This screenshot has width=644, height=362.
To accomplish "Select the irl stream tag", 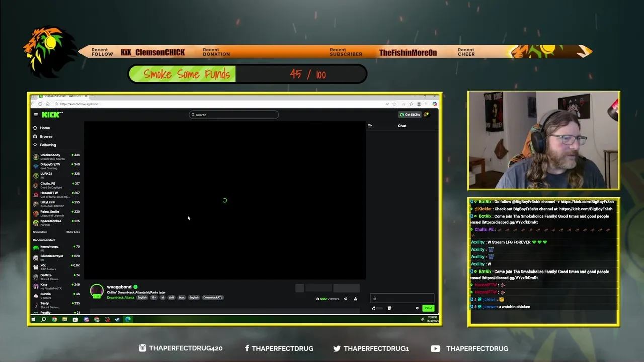I will 163,297.
